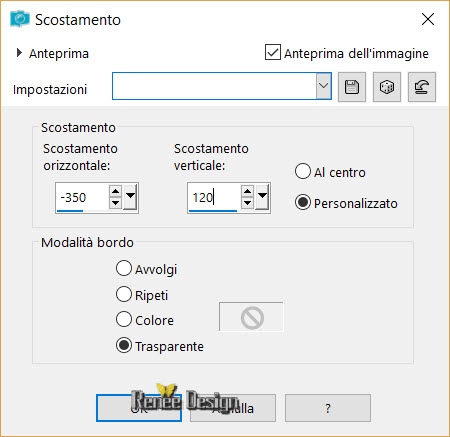This screenshot has width=450, height=437.
Task: Select the Al centro radio button
Action: (x=303, y=171)
